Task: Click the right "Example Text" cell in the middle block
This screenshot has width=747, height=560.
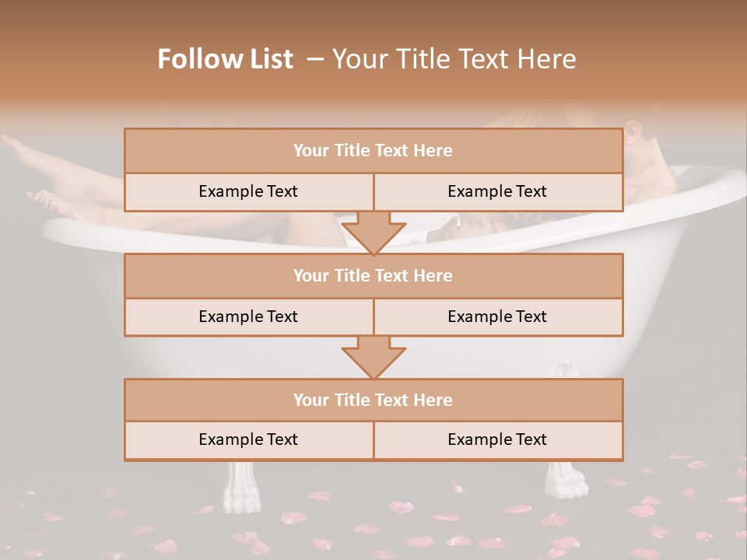Action: point(497,317)
